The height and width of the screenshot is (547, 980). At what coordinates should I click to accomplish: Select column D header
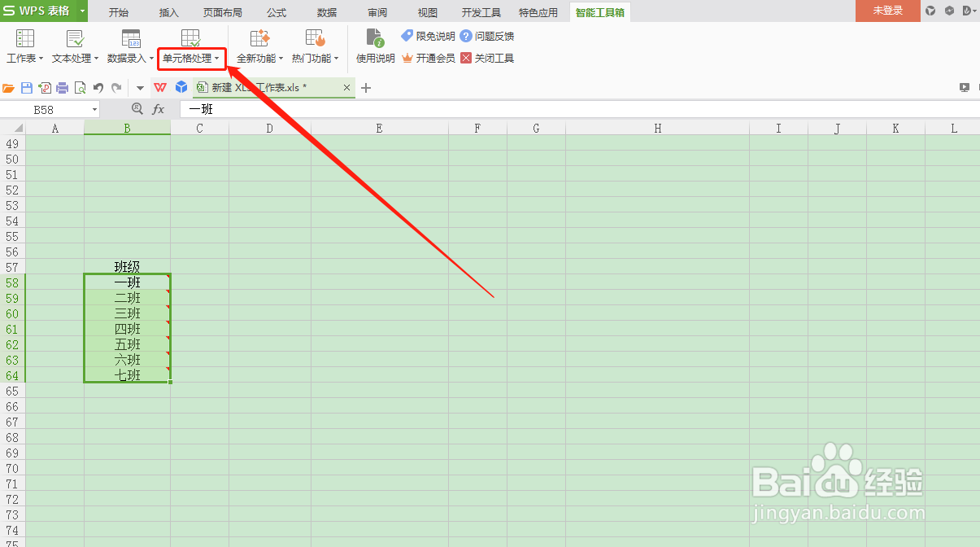pyautogui.click(x=270, y=128)
